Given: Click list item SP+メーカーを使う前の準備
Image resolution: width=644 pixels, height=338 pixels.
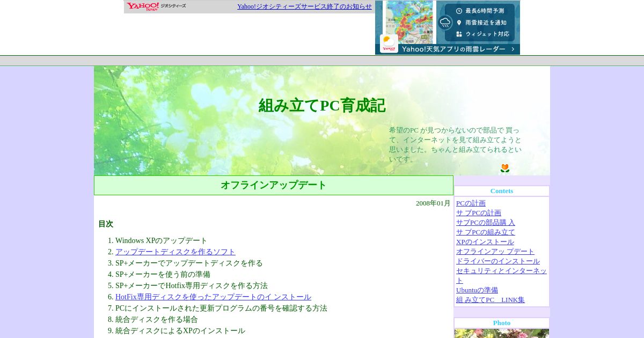Looking at the screenshot, I should (x=163, y=275).
